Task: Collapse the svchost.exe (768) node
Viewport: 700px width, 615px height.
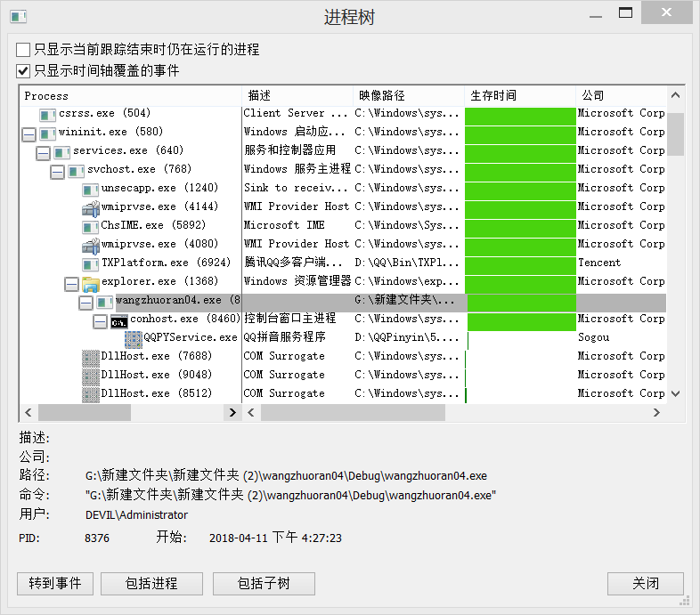Action: pyautogui.click(x=58, y=172)
